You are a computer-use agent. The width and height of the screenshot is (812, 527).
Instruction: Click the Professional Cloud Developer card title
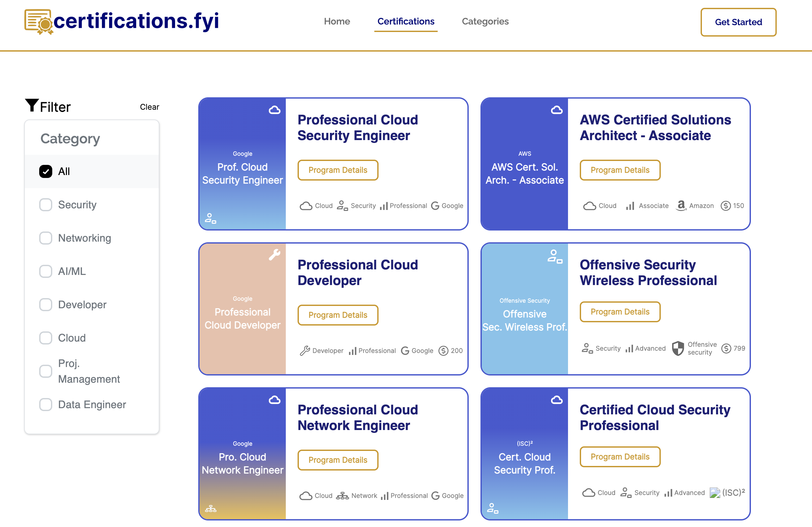[358, 273]
